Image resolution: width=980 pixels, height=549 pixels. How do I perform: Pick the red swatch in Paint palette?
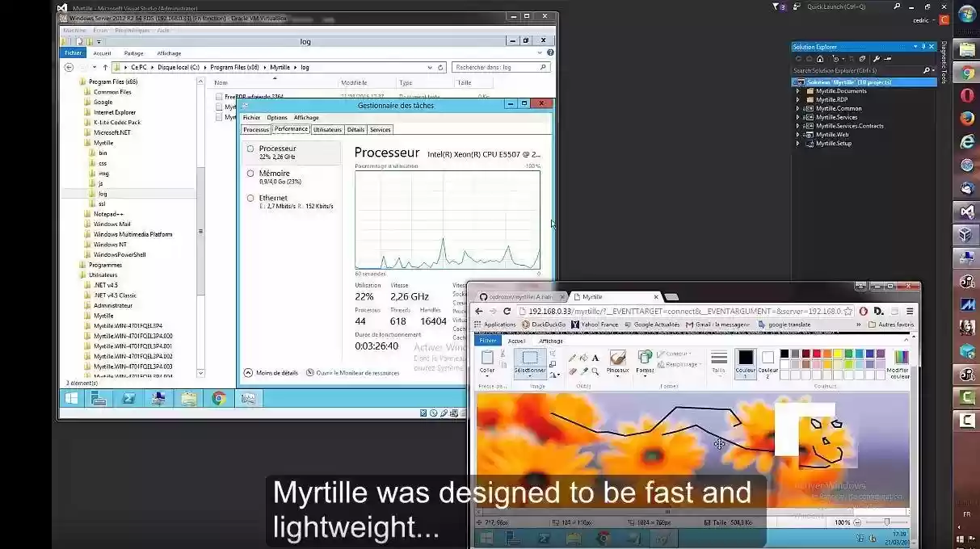click(x=815, y=353)
